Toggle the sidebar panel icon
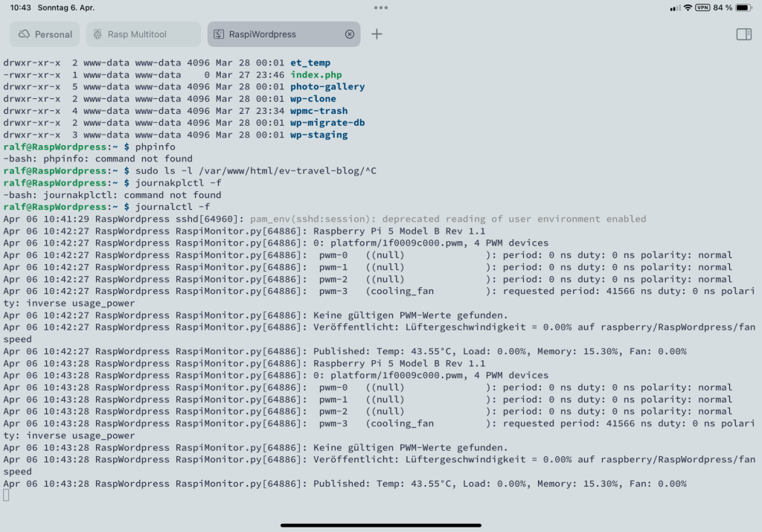 (x=743, y=34)
